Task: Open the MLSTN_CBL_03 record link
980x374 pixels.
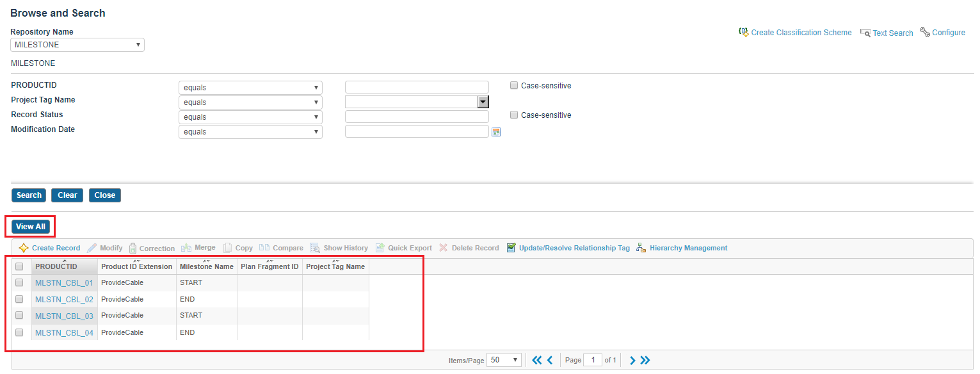Action: 64,316
